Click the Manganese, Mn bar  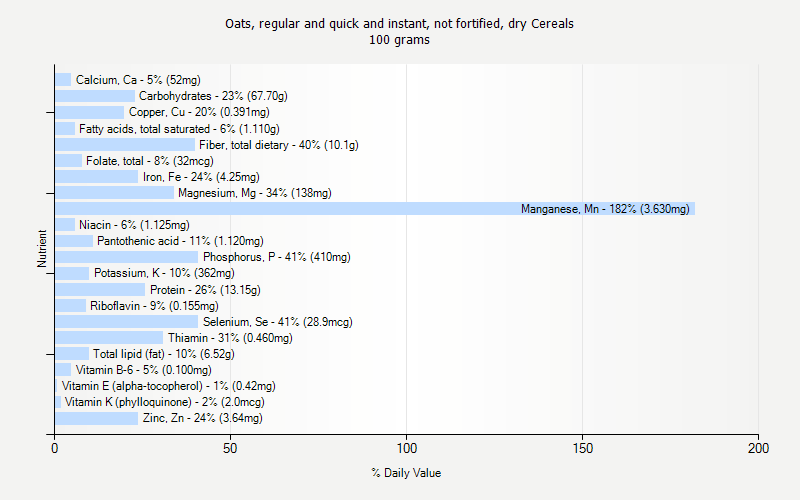[374, 209]
